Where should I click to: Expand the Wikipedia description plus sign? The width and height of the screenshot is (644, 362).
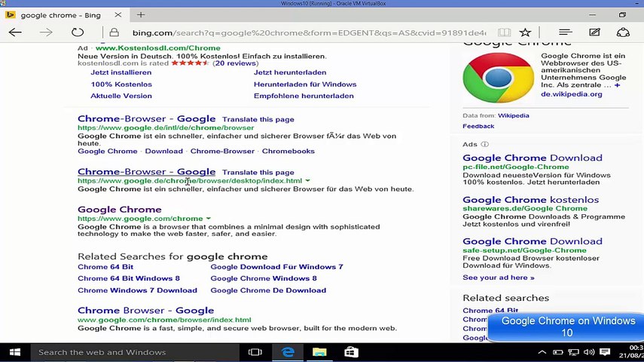click(618, 85)
